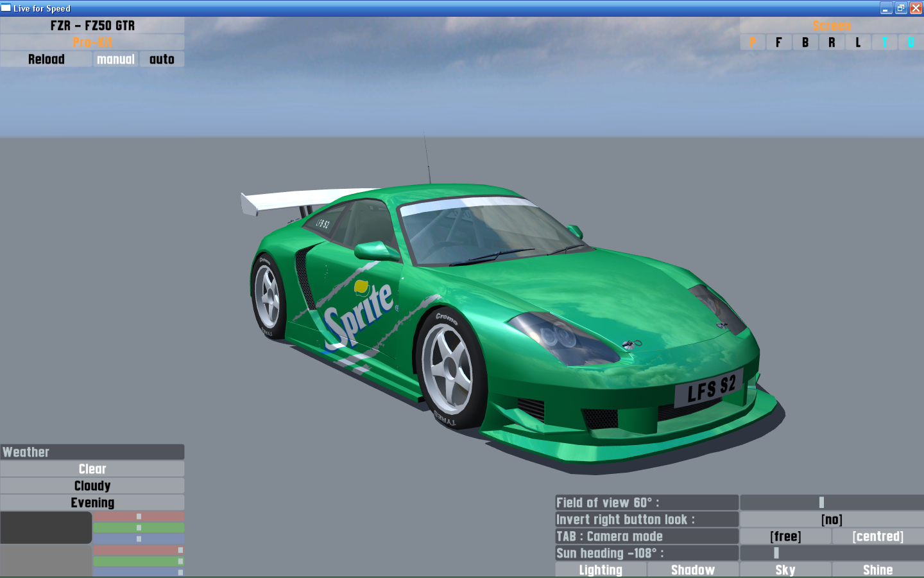
Task: Choose the cyan T view button
Action: point(884,42)
